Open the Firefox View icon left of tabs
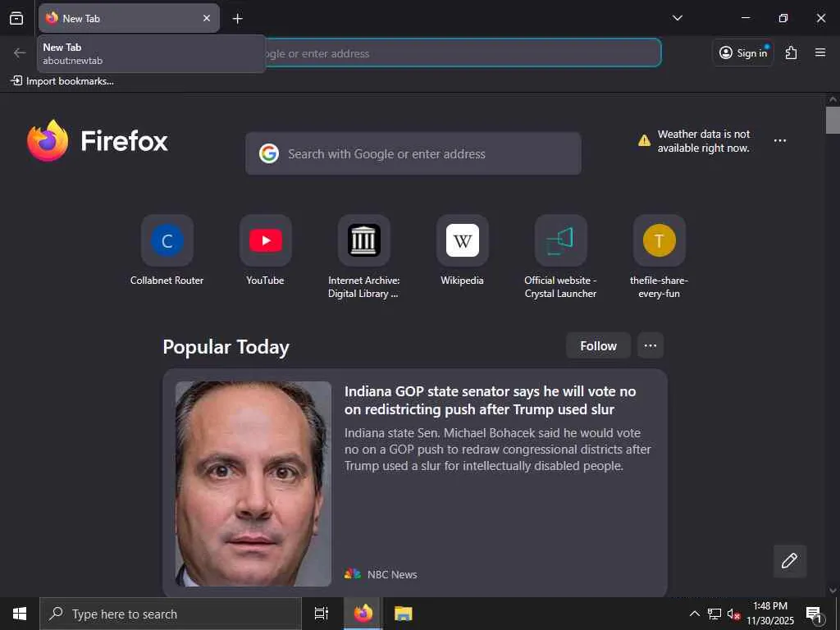 point(16,18)
